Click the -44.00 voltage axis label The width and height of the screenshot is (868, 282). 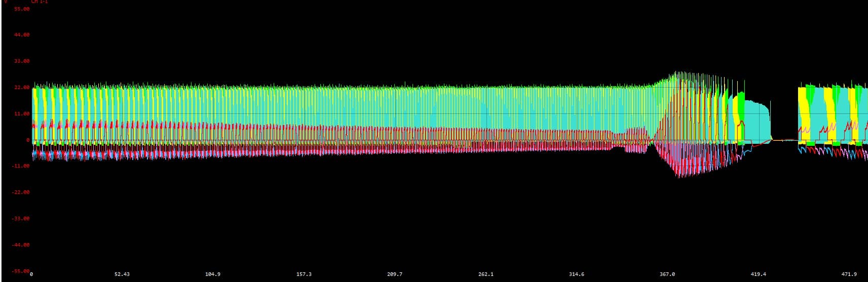point(21,245)
